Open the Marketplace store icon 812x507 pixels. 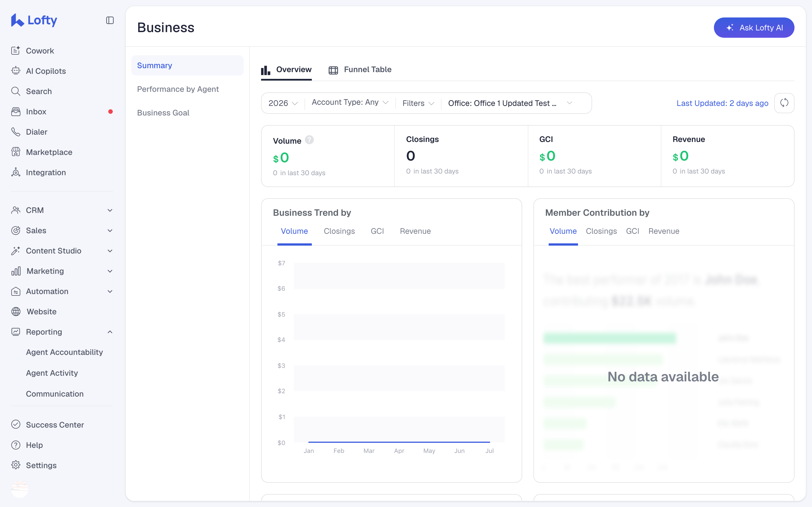[x=16, y=152]
